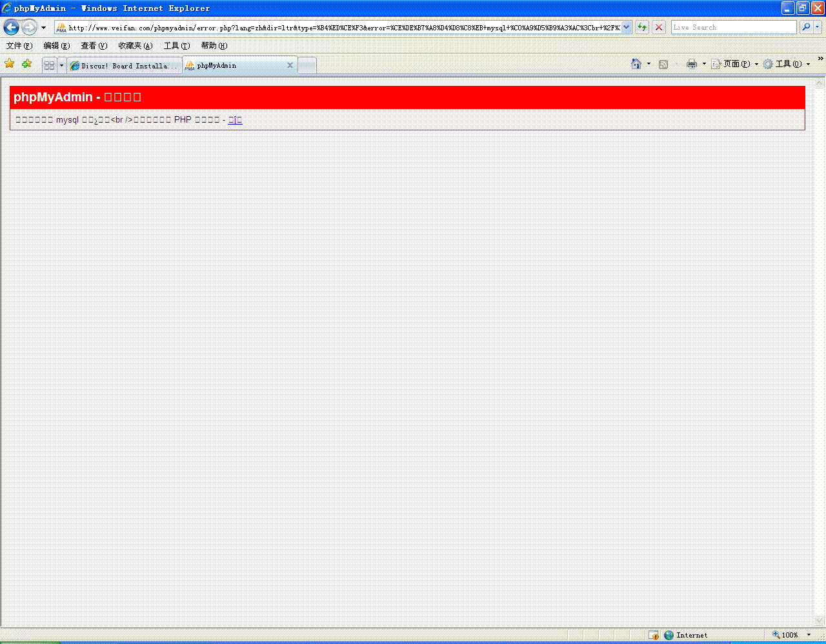Click the popup blocker status bar icon

(654, 635)
